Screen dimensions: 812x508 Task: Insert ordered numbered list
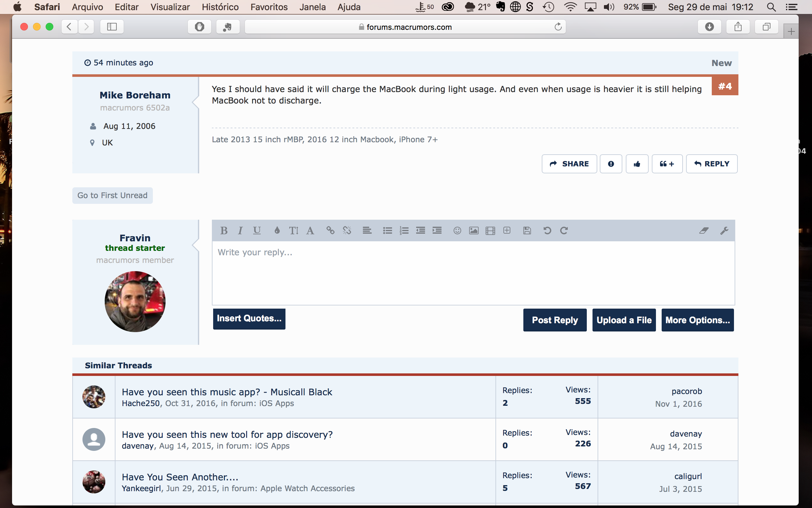click(404, 231)
